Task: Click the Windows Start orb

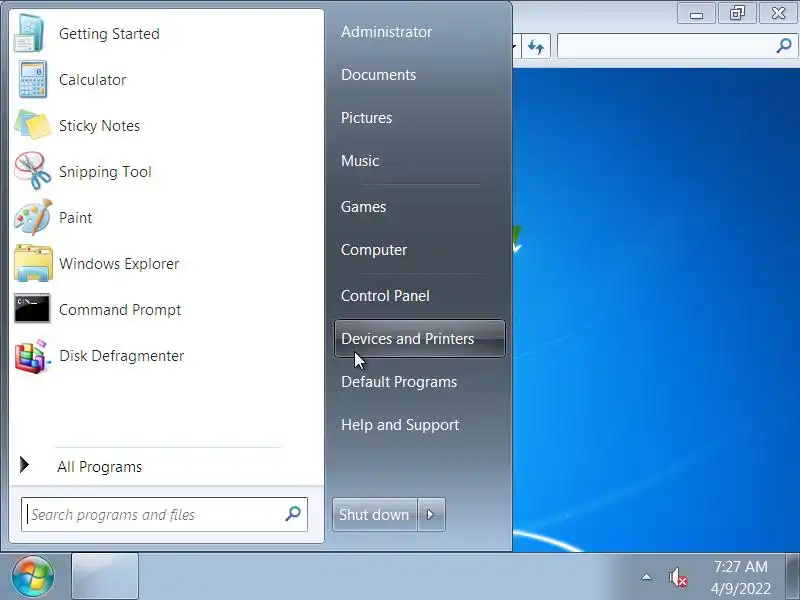Action: coord(33,577)
